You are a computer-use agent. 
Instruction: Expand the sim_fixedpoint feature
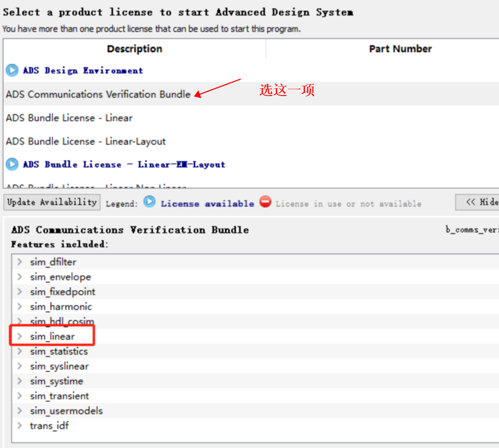(x=20, y=291)
